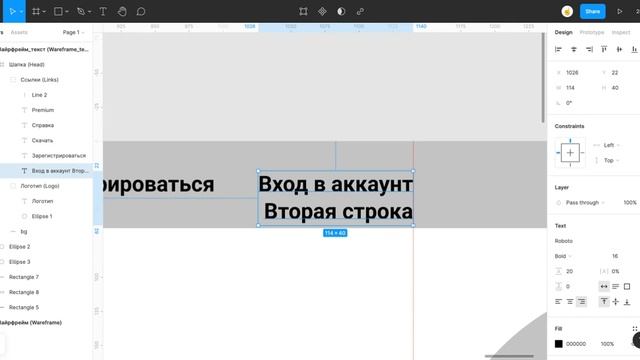Open Pass through blend mode dropdown
The width and height of the screenshot is (640, 360).
tap(585, 202)
